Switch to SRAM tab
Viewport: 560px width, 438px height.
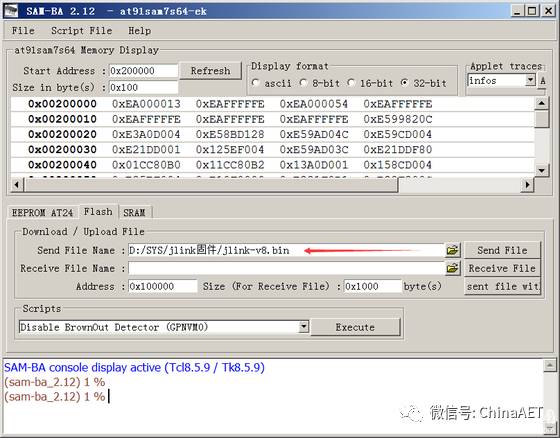point(134,213)
